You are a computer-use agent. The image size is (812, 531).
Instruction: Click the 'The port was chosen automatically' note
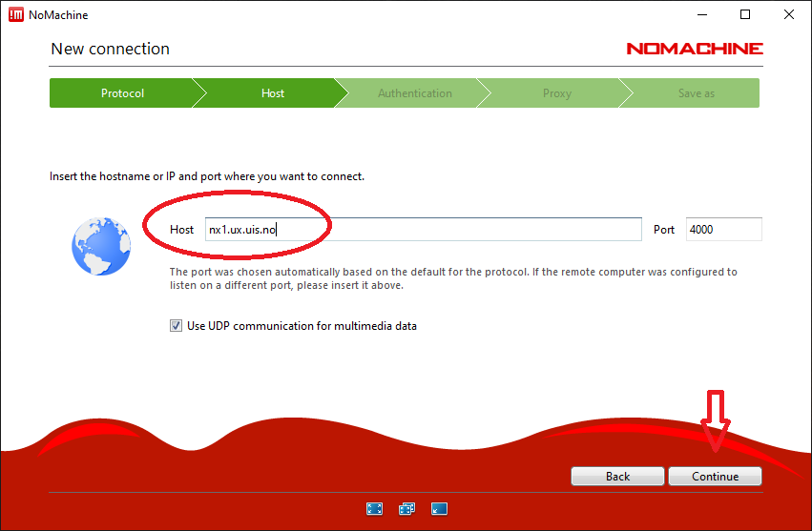(x=453, y=278)
